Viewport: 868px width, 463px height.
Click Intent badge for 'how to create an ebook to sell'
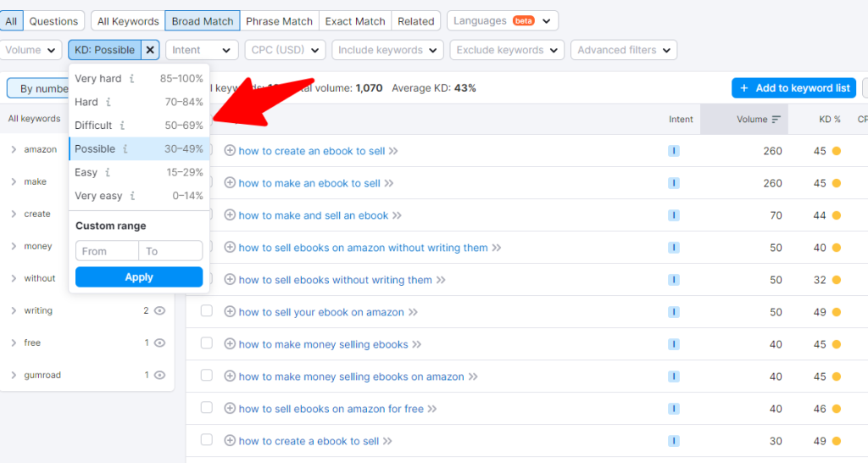pos(674,151)
